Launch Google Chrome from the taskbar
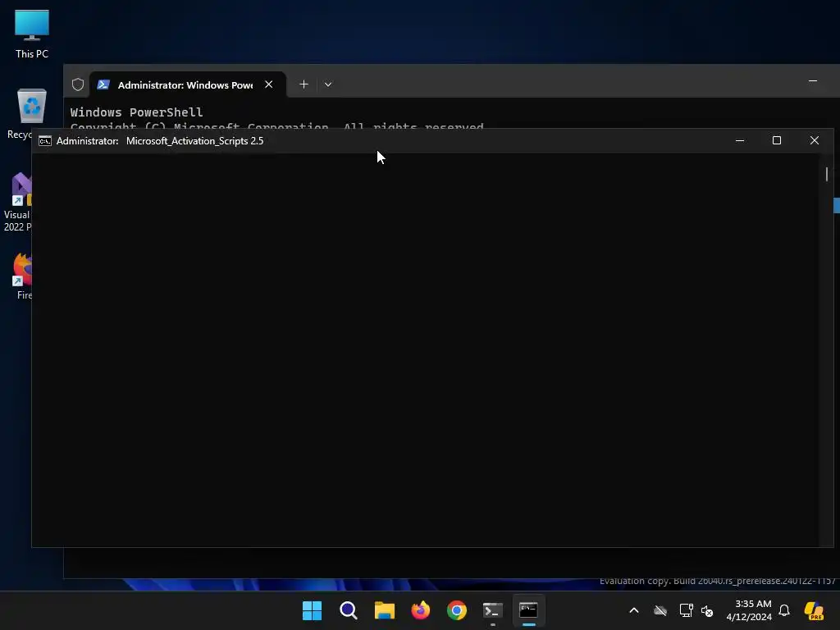Image resolution: width=840 pixels, height=630 pixels. point(457,610)
